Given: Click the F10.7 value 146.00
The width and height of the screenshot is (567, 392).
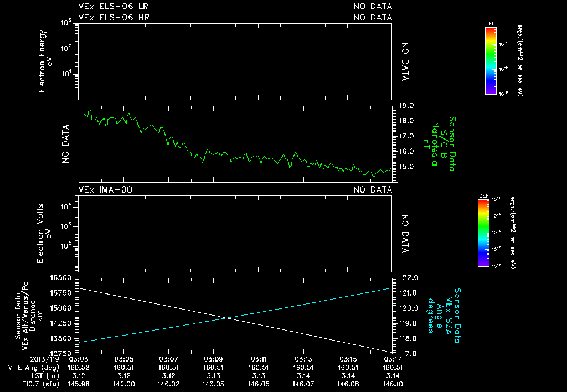Looking at the screenshot, I should click(123, 384).
